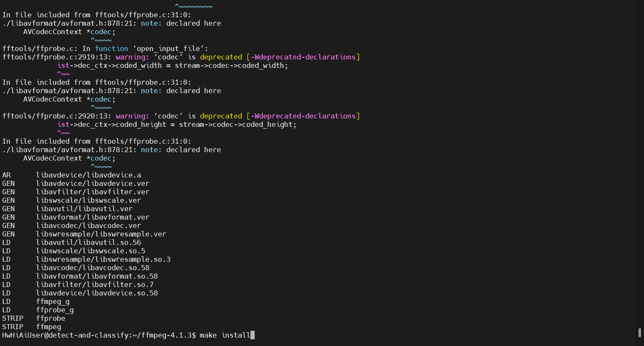Click the 'fftools/ffprobe.c:2920:13:' warning location
The width and height of the screenshot is (644, 346).
(57, 116)
